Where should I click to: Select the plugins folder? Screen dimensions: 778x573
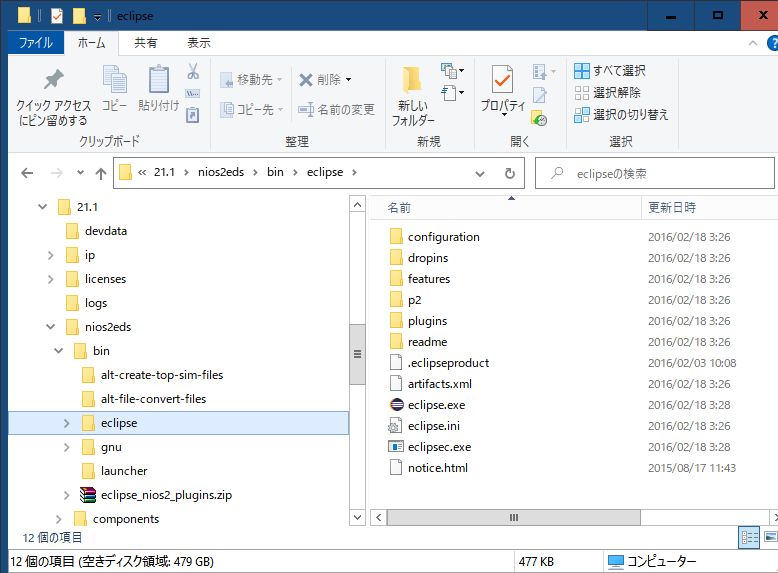(418, 321)
